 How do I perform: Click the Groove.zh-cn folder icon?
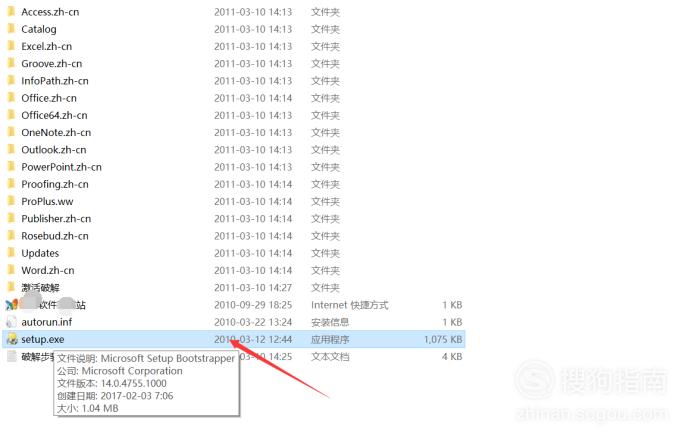(x=11, y=63)
